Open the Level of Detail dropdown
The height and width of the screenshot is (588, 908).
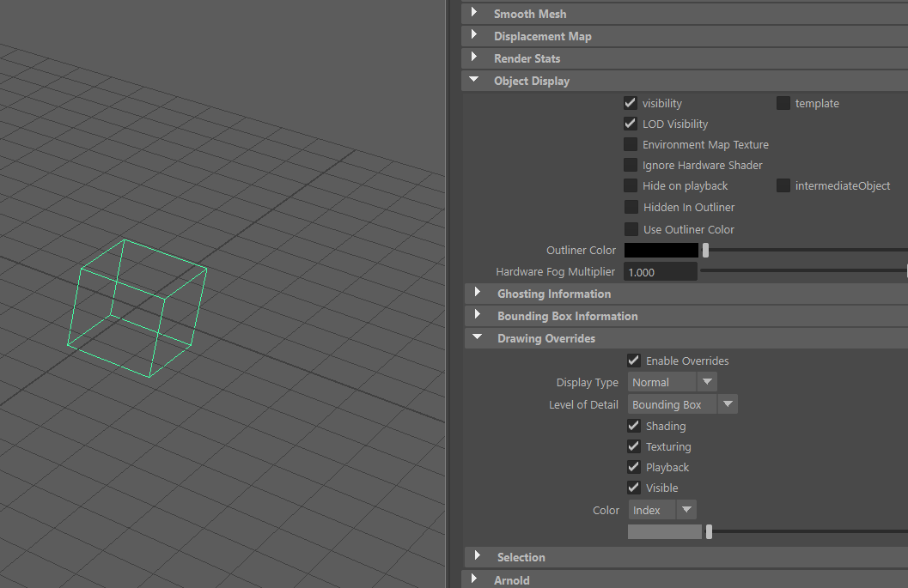point(728,403)
